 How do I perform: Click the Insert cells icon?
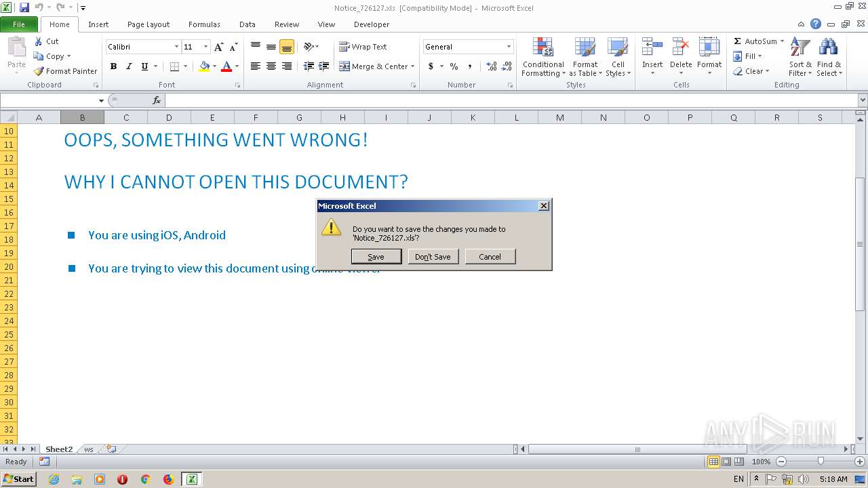[x=652, y=47]
